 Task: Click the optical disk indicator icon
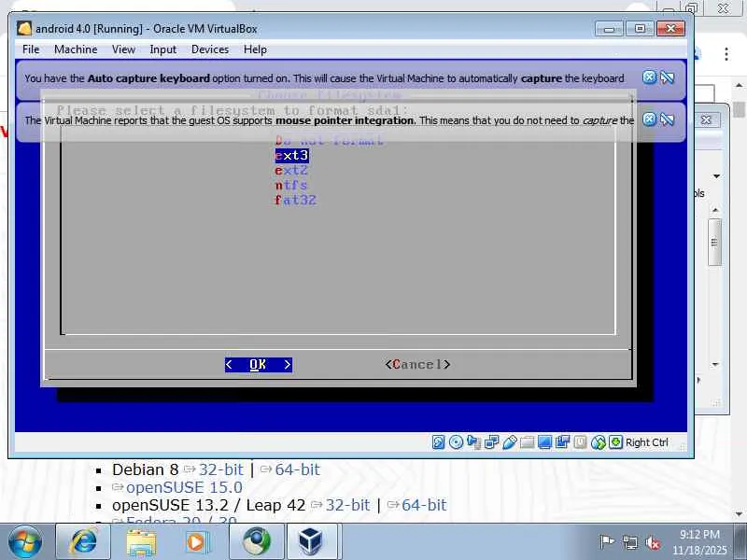(456, 442)
